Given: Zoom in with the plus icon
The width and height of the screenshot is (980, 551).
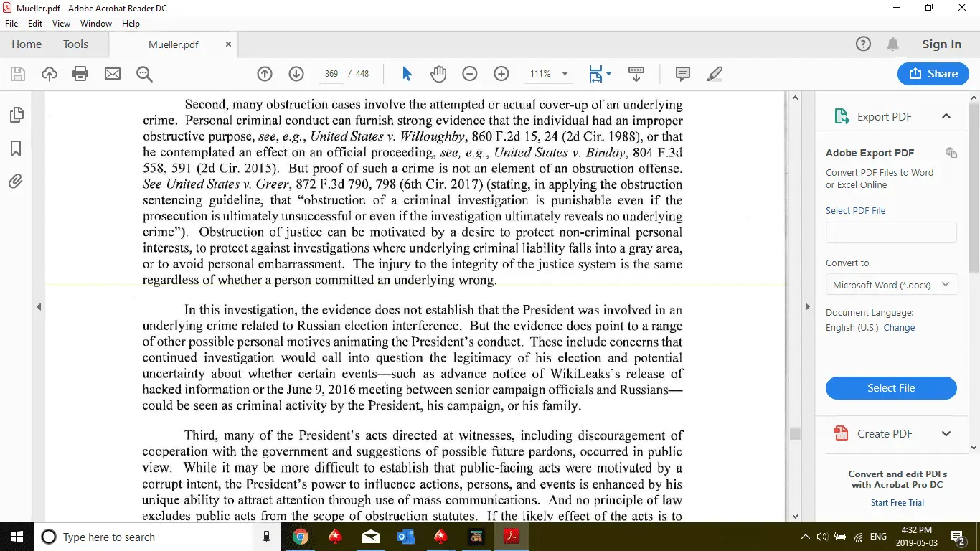Looking at the screenshot, I should click(x=501, y=74).
